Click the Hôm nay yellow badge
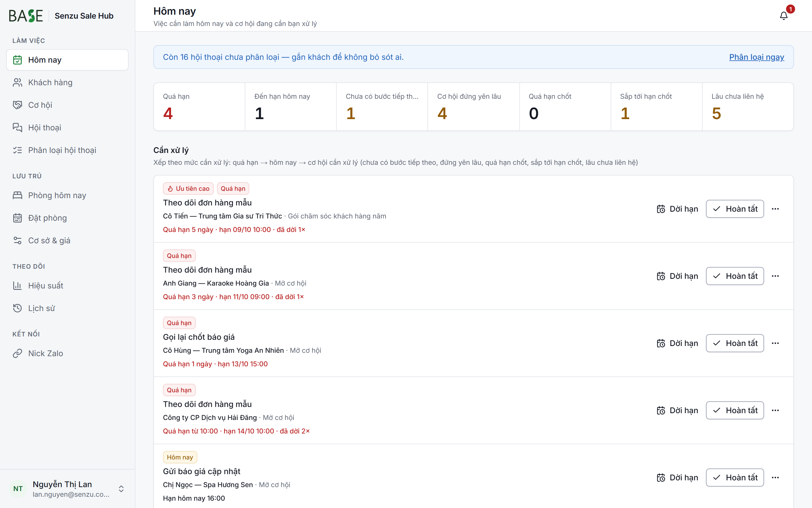 tap(180, 457)
